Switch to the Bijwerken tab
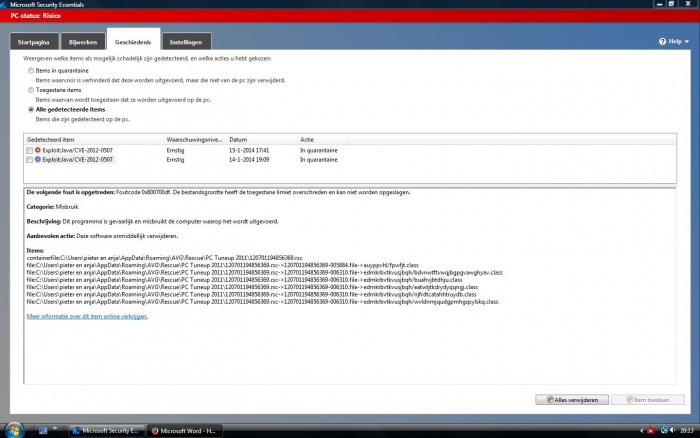 [x=83, y=42]
